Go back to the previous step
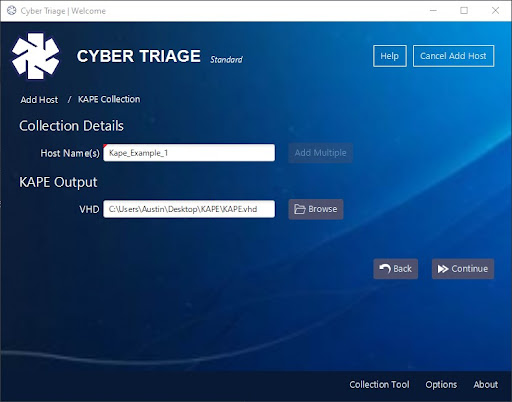 pos(396,269)
